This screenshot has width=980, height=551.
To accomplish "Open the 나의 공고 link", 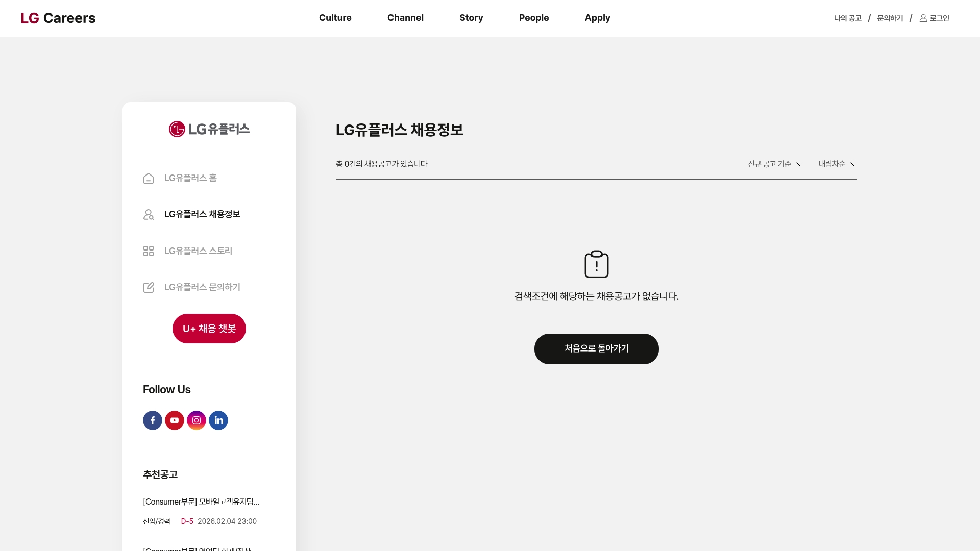I will [x=847, y=18].
